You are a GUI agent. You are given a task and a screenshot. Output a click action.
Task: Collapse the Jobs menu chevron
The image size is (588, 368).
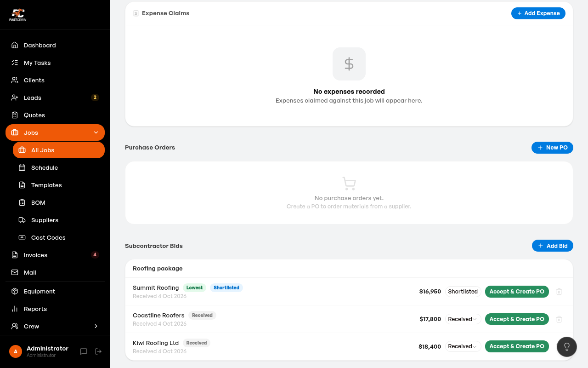(x=96, y=132)
